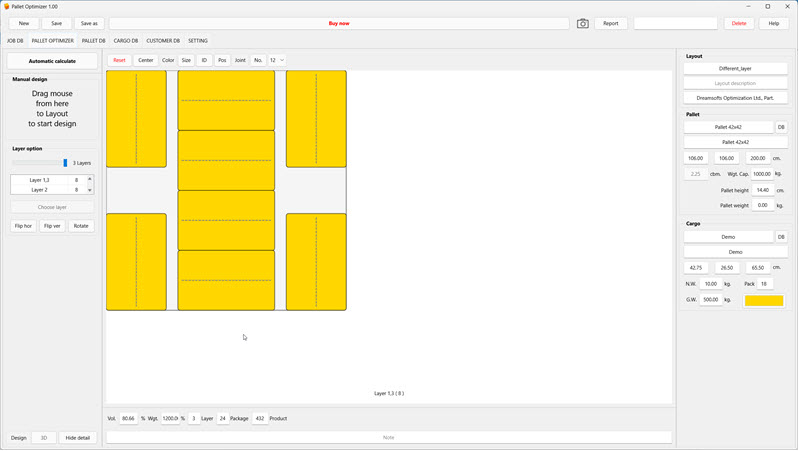Open the cargo DB selector button

781,237
